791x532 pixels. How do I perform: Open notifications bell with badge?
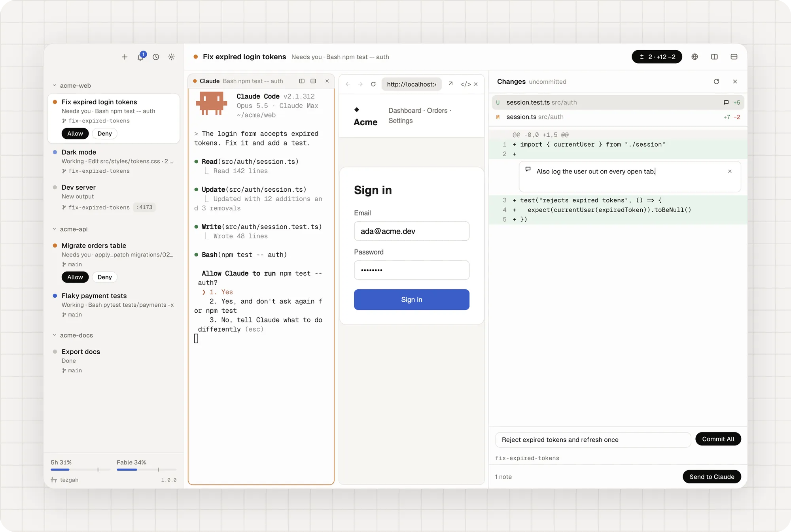click(140, 57)
